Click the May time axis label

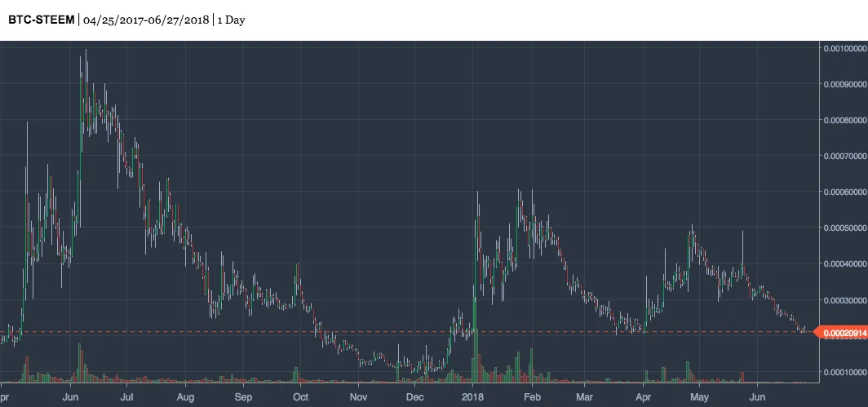(699, 397)
